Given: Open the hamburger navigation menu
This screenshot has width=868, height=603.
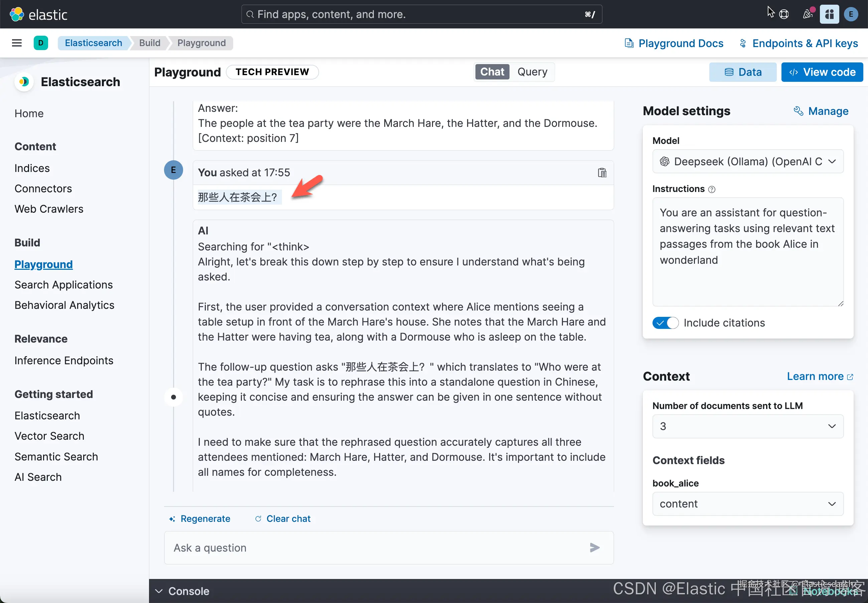Looking at the screenshot, I should (17, 43).
